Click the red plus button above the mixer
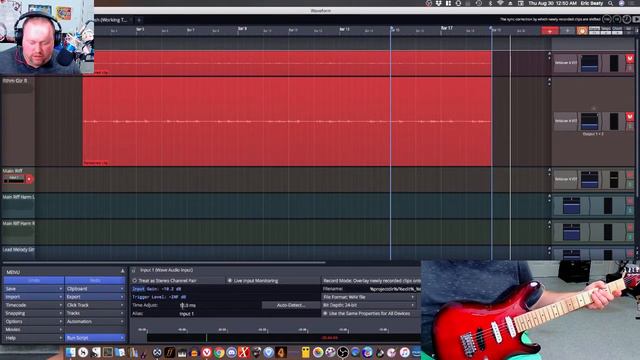 [550, 31]
